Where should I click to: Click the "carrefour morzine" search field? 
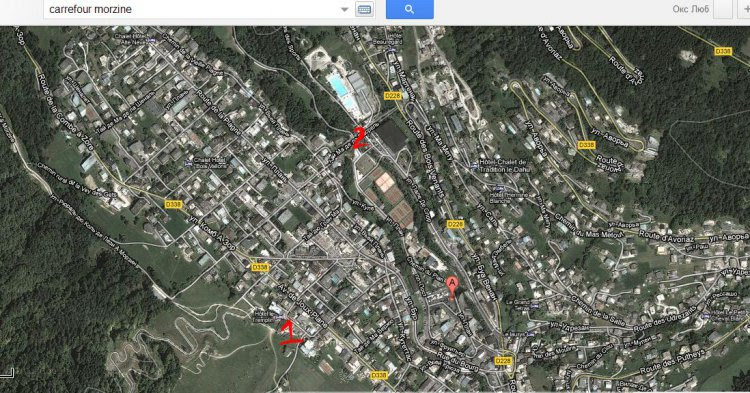tap(191, 9)
